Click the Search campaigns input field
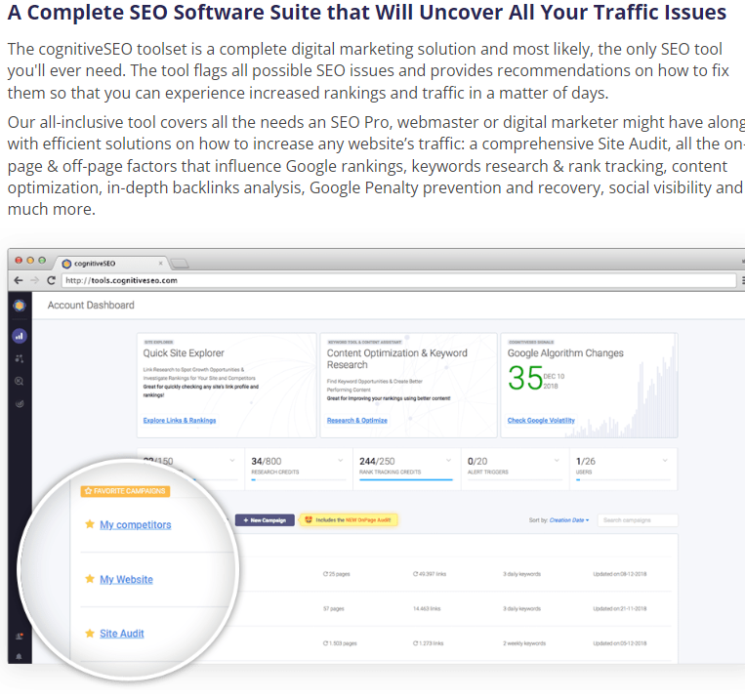Screen dimensions: 745x700 point(638,520)
